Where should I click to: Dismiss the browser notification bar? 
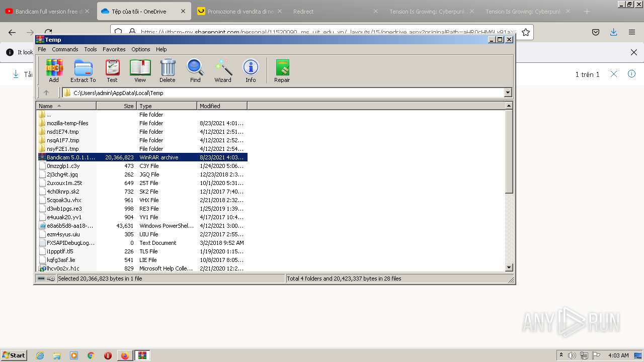point(634,52)
